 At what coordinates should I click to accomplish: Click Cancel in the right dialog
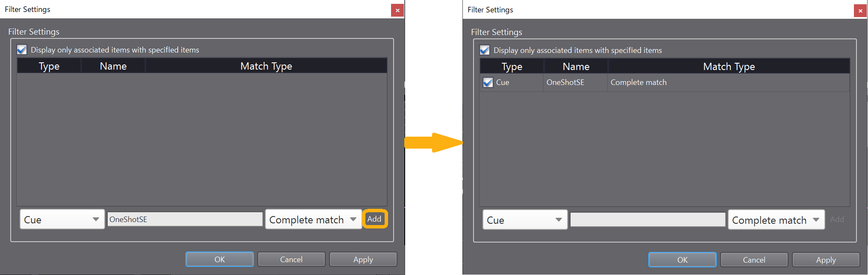pyautogui.click(x=754, y=260)
